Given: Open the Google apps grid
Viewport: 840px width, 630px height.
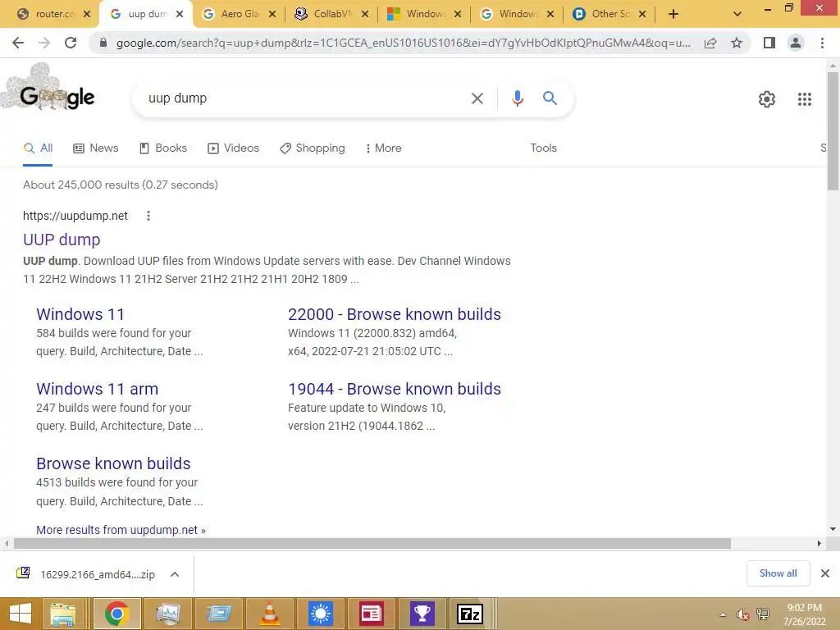Looking at the screenshot, I should pos(804,99).
